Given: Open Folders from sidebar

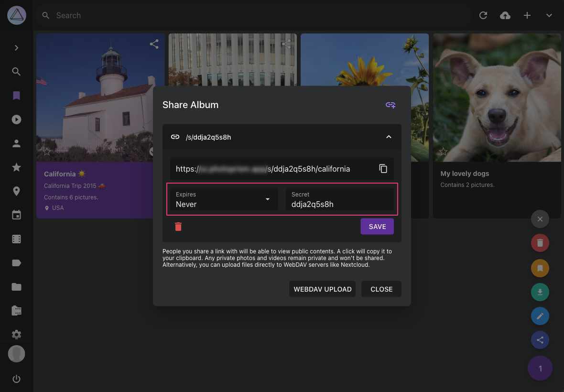Looking at the screenshot, I should pyautogui.click(x=16, y=287).
